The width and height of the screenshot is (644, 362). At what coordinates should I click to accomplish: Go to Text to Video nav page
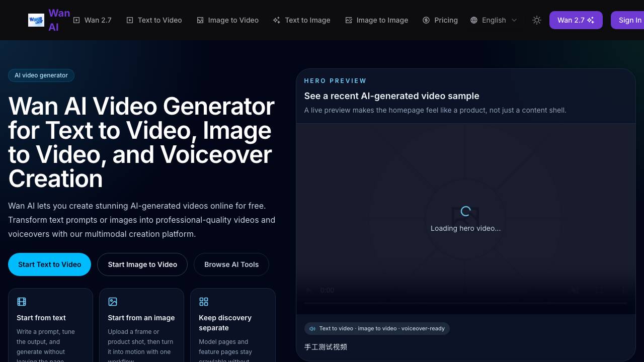pyautogui.click(x=154, y=20)
